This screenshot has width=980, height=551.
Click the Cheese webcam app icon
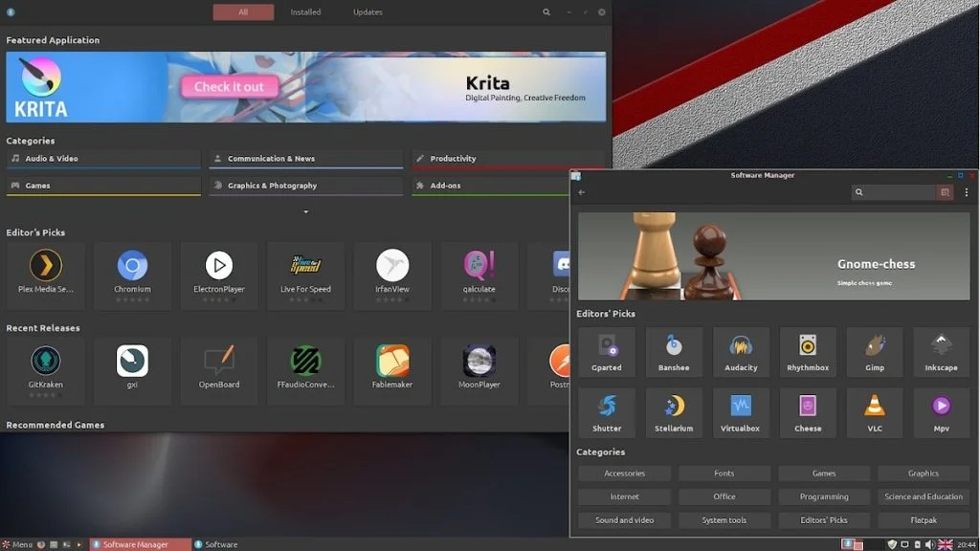[x=808, y=412]
